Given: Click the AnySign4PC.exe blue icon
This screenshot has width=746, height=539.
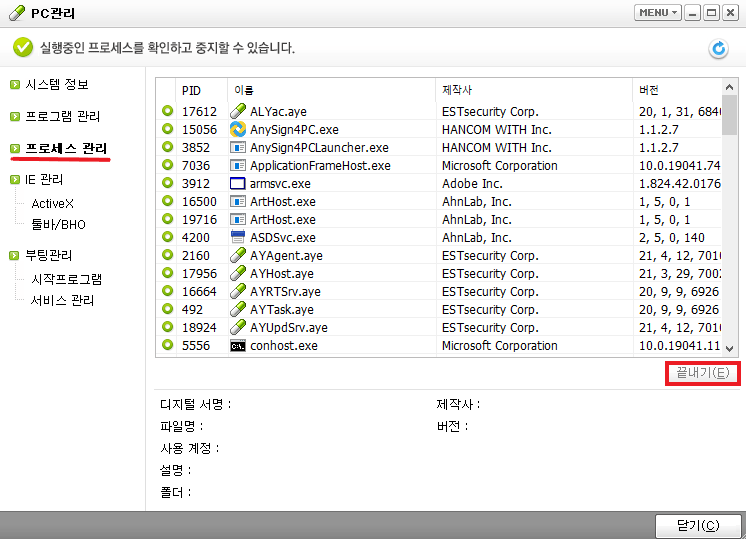Looking at the screenshot, I should pyautogui.click(x=237, y=129).
